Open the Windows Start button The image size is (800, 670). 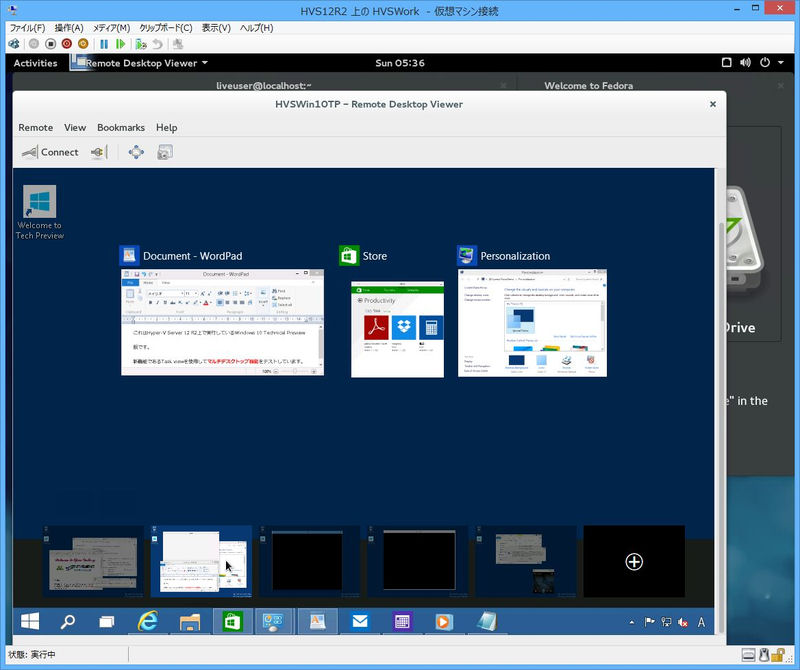[30, 622]
